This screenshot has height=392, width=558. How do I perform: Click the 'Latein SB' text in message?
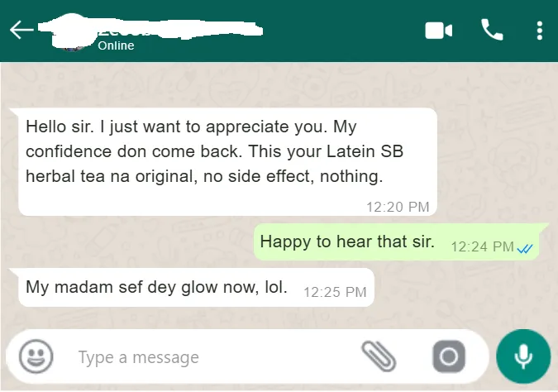(x=365, y=151)
